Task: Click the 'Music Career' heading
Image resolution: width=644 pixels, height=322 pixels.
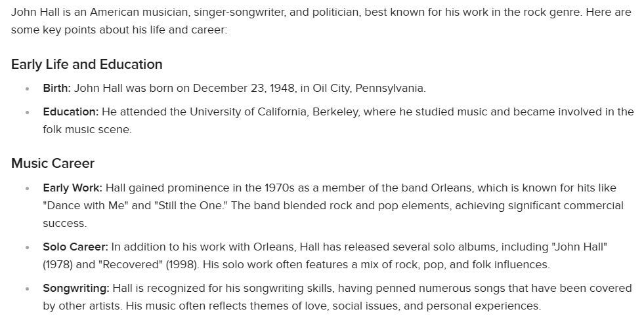Action: 53,163
